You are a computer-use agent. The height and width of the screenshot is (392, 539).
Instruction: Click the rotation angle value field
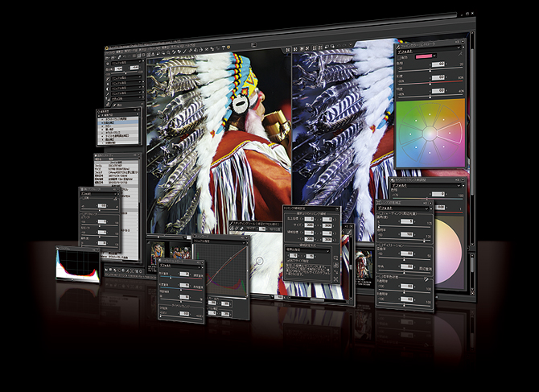click(102, 206)
